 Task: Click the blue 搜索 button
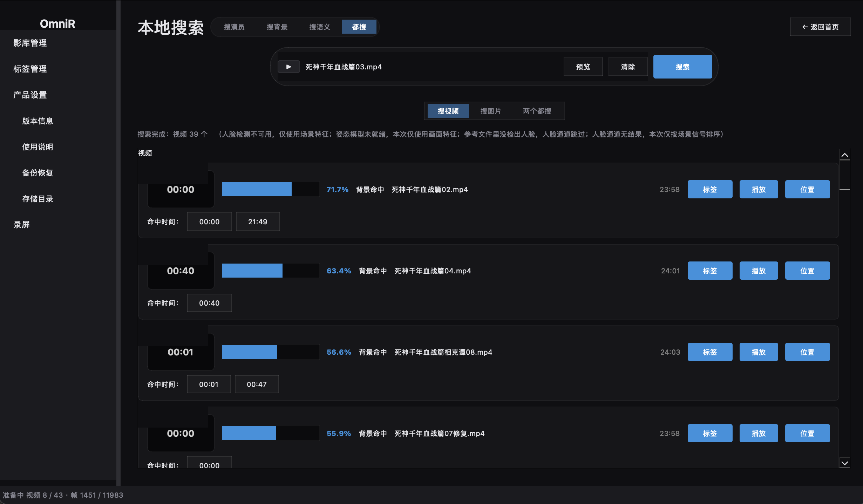click(682, 67)
